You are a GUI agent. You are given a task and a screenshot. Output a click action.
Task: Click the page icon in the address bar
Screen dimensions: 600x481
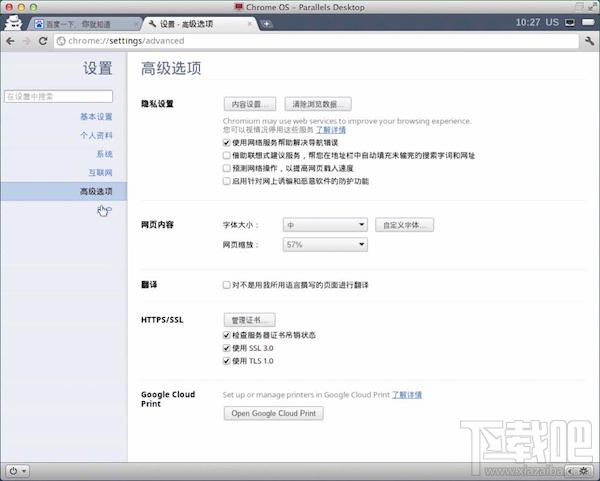coord(61,41)
